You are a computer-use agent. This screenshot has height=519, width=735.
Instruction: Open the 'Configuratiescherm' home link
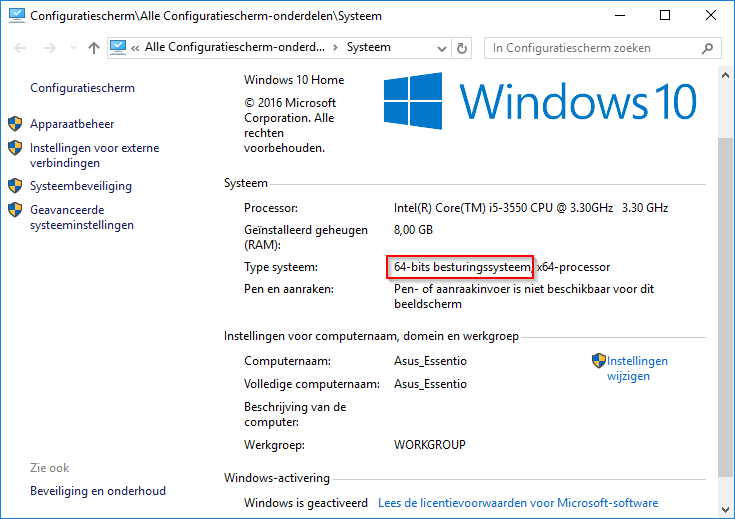coord(82,88)
